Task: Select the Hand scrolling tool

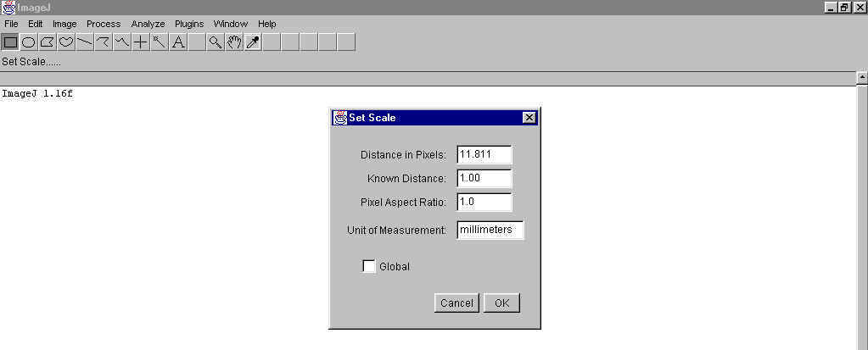Action: tap(234, 42)
